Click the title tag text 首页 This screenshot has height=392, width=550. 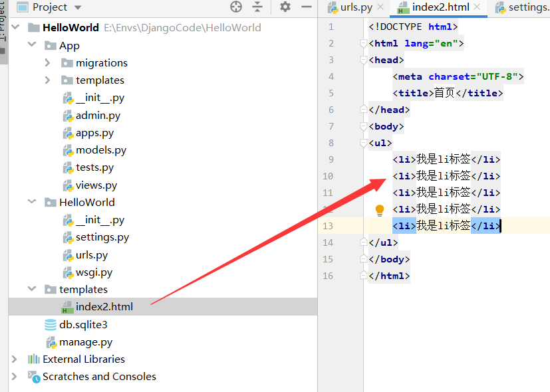pos(444,93)
